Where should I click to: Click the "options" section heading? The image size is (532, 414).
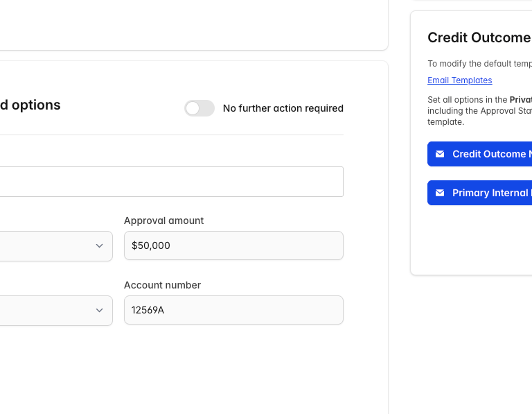click(x=30, y=105)
